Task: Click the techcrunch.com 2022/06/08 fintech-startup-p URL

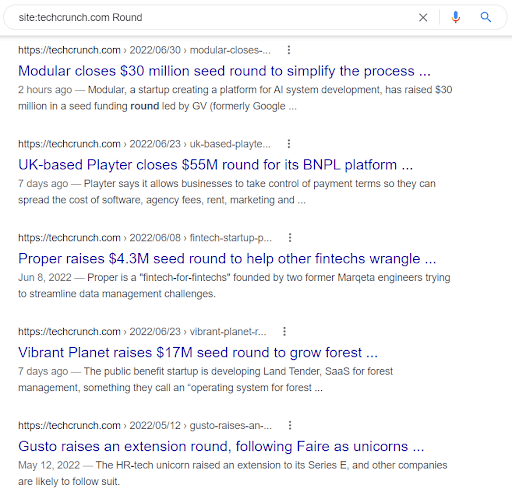Action: click(145, 238)
